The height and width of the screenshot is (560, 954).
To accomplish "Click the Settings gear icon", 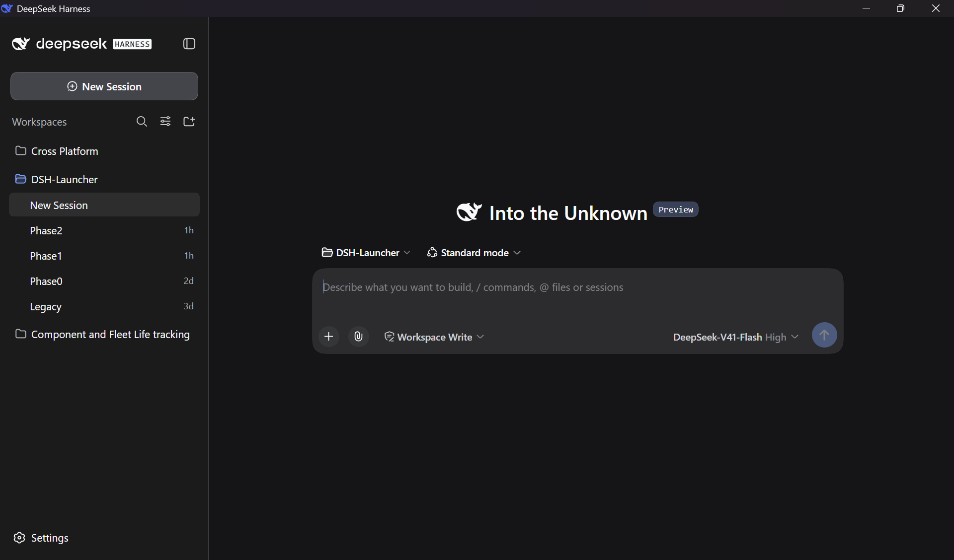I will [x=19, y=538].
